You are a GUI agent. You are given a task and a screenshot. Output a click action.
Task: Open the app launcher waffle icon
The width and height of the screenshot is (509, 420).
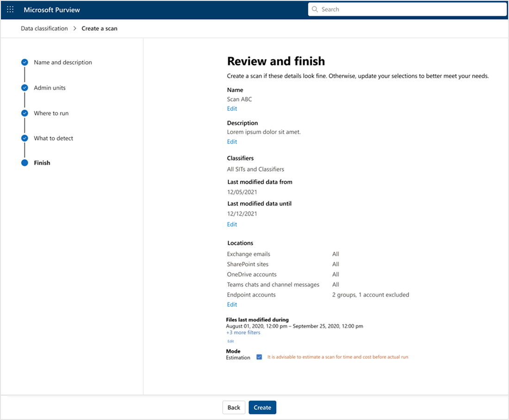pos(10,9)
